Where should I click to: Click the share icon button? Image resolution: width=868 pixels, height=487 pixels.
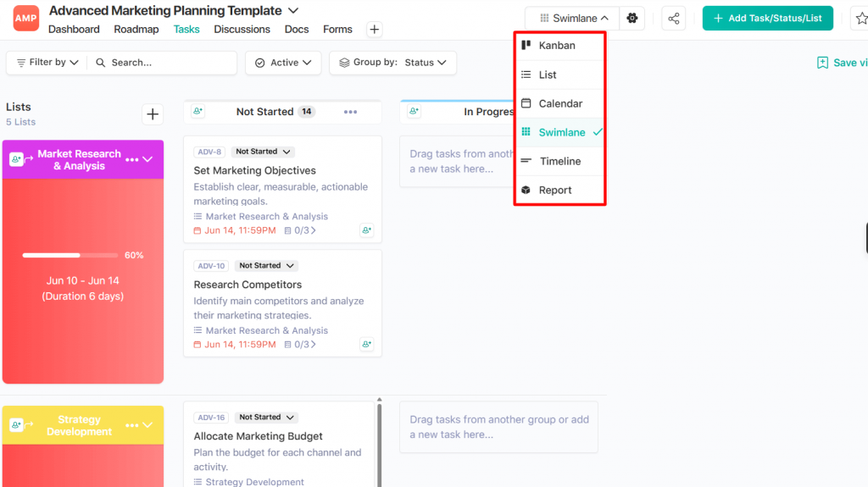coord(674,19)
